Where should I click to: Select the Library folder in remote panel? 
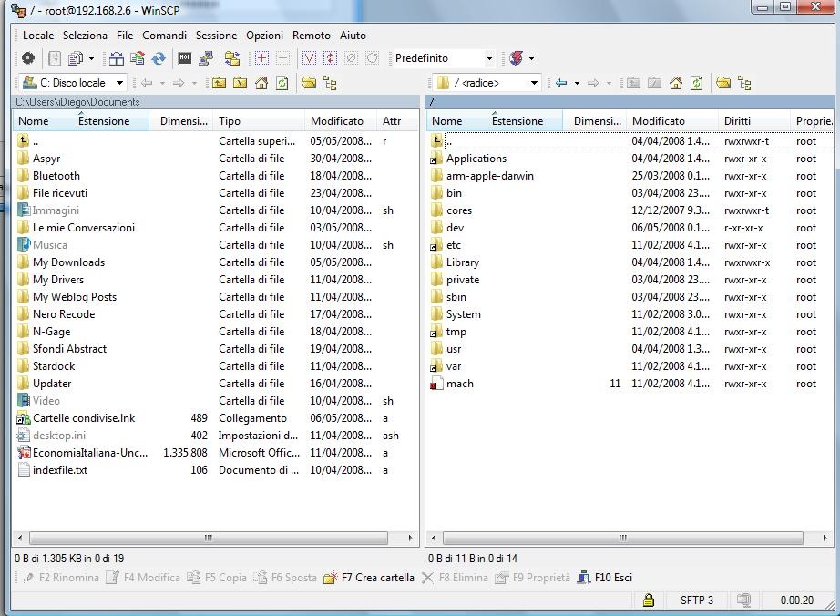pyautogui.click(x=462, y=262)
